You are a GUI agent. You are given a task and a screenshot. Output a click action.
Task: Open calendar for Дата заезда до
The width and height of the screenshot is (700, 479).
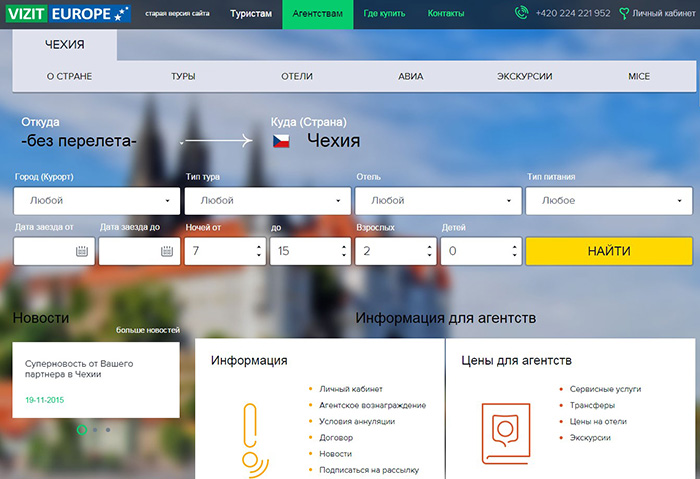166,251
